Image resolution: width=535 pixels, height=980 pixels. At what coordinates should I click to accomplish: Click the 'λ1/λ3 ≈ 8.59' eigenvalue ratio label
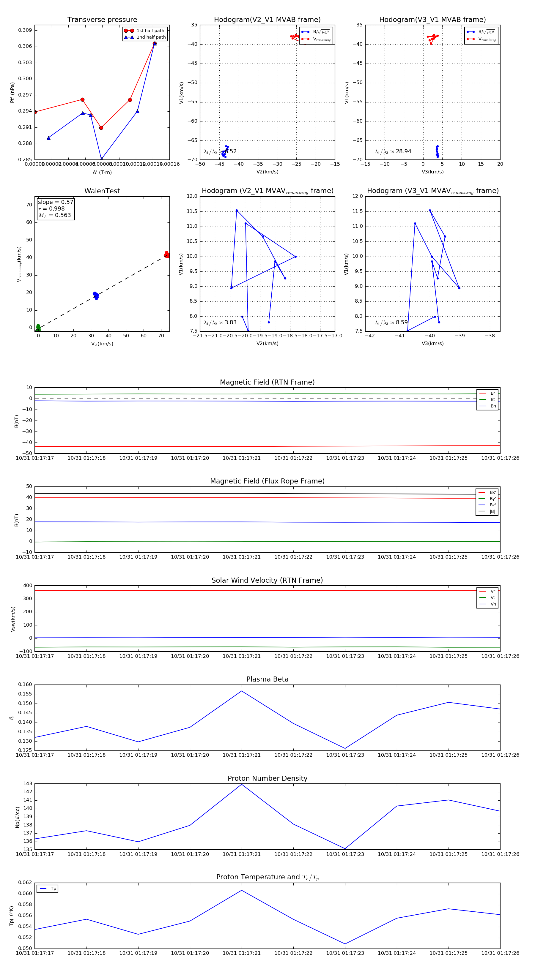click(391, 323)
